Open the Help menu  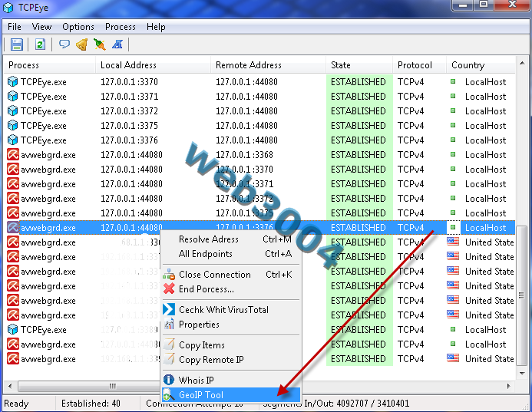156,27
